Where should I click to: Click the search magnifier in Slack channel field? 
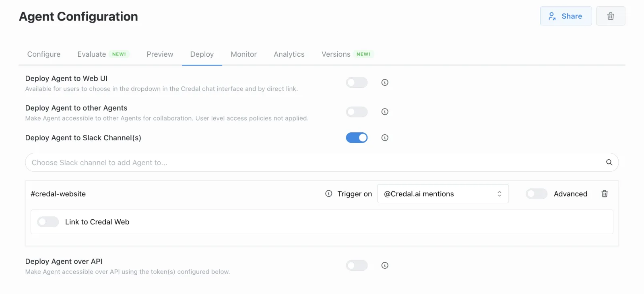click(609, 162)
